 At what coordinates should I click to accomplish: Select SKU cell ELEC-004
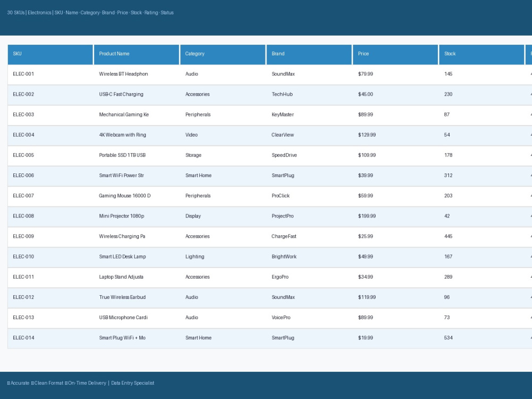tap(50, 136)
